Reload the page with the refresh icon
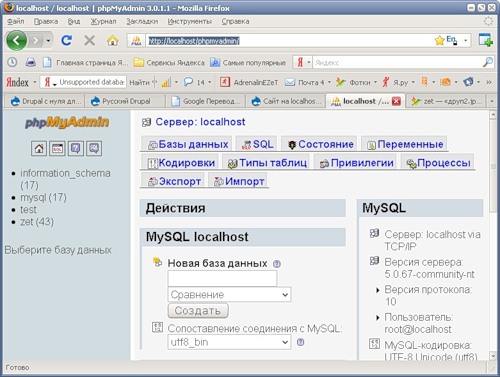This screenshot has height=377, width=500. pyautogui.click(x=67, y=41)
